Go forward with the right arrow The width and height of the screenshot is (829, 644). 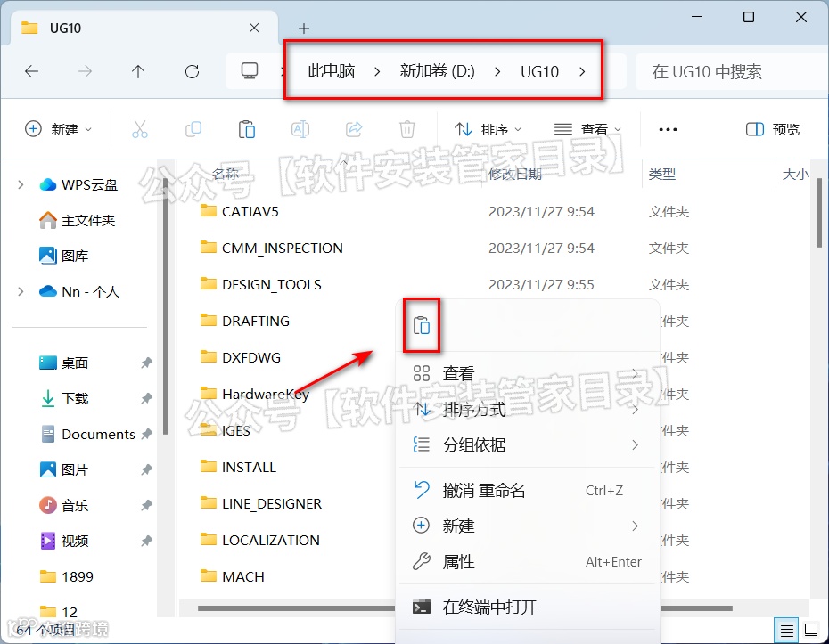[x=85, y=71]
